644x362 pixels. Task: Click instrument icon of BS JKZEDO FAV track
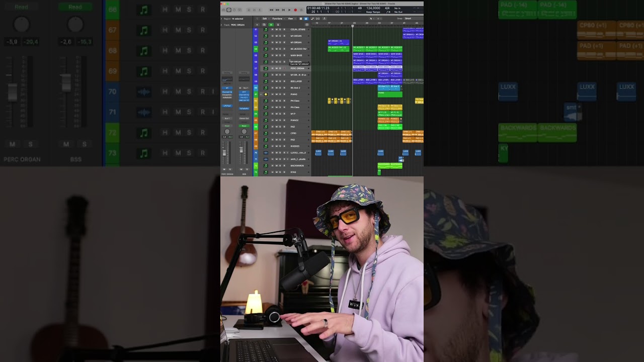pos(266,49)
